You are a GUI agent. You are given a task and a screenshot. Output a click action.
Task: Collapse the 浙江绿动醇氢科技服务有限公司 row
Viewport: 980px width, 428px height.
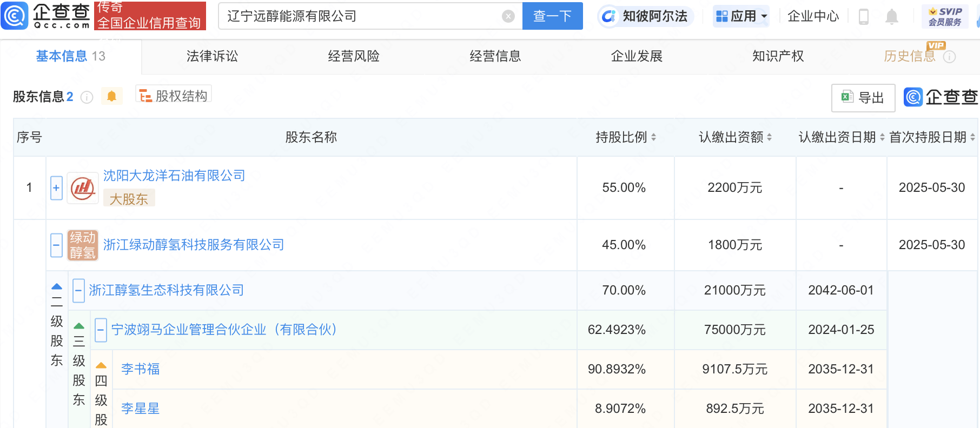coord(56,245)
